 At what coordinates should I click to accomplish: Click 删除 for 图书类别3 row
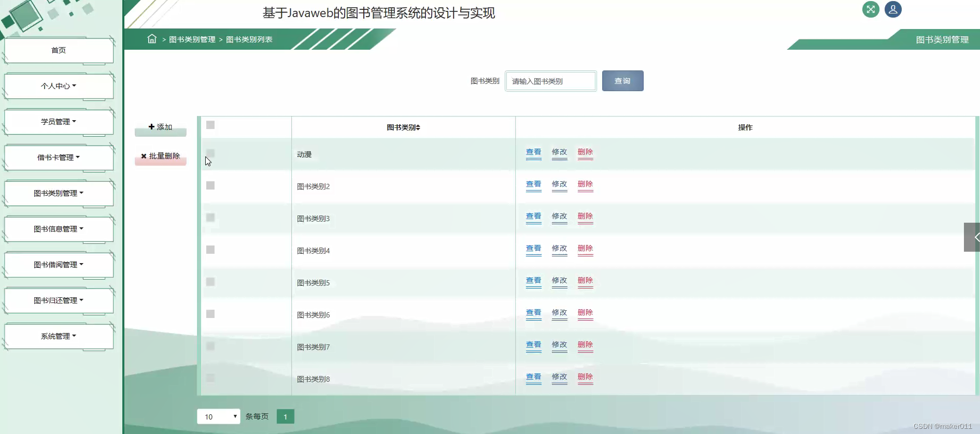585,216
